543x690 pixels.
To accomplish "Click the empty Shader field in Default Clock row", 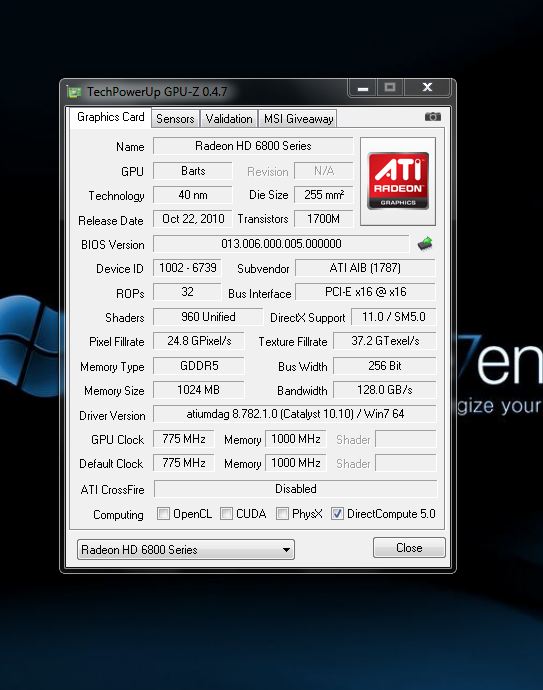I will [x=406, y=463].
